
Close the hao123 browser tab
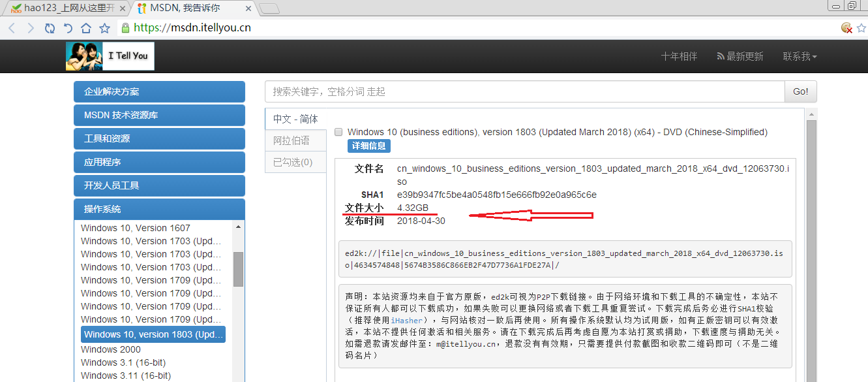coord(123,8)
